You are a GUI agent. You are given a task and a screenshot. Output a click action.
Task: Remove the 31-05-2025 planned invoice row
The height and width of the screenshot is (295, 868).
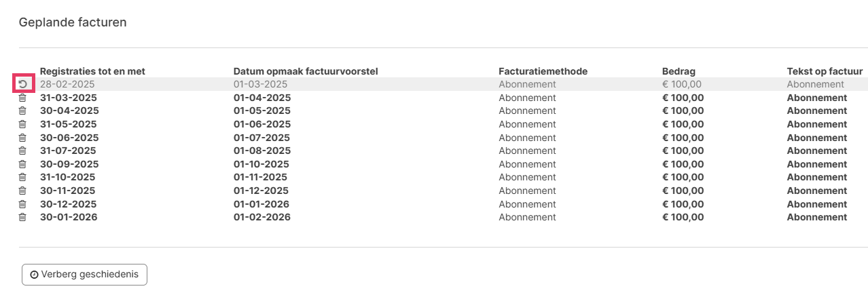[x=22, y=124]
